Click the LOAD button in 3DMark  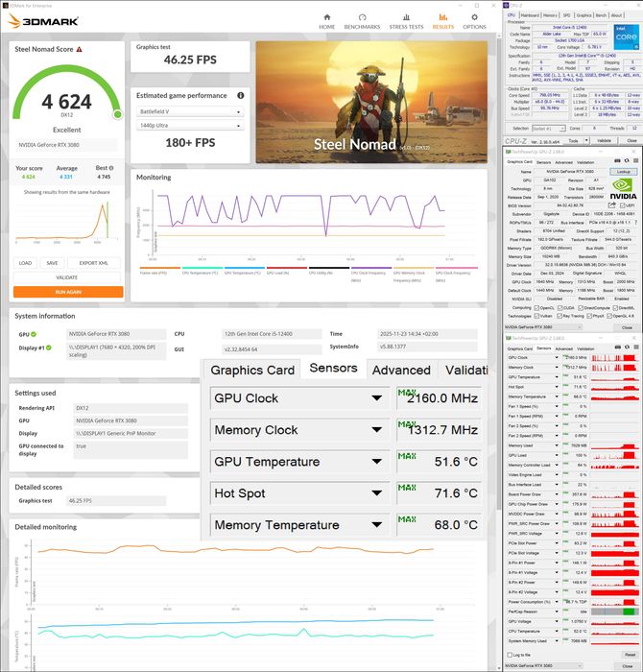[x=25, y=263]
